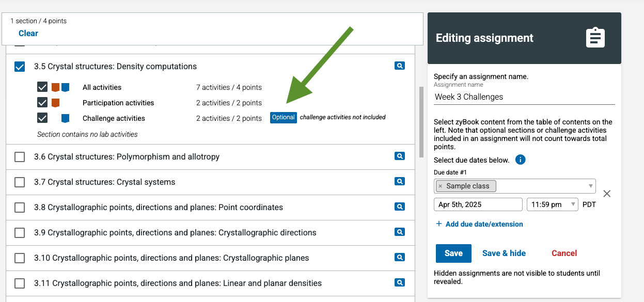Check section 3.7 Crystal systems
The width and height of the screenshot is (644, 302).
(20, 182)
